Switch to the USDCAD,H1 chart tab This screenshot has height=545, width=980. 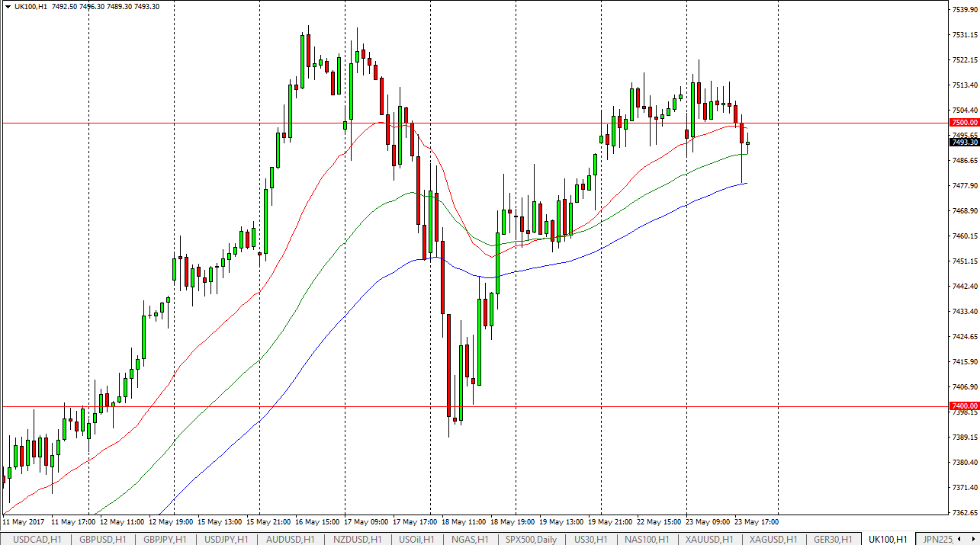pos(37,539)
